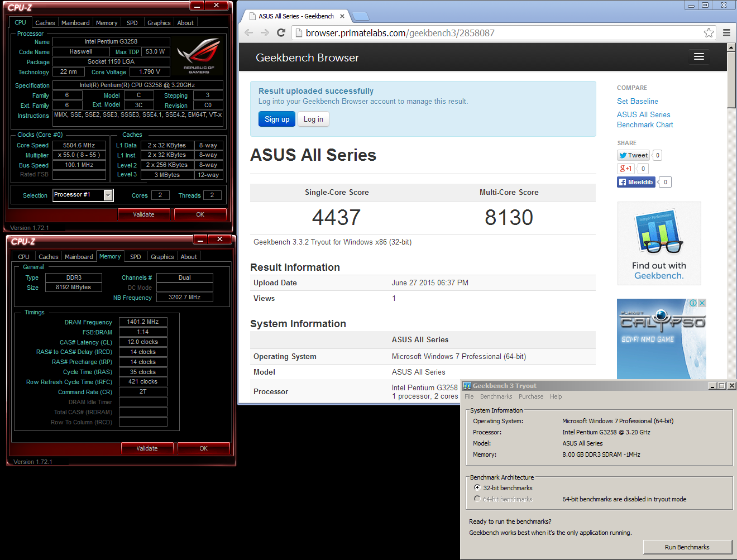Click OK in bottom CPU-Z Memory window

point(204,448)
